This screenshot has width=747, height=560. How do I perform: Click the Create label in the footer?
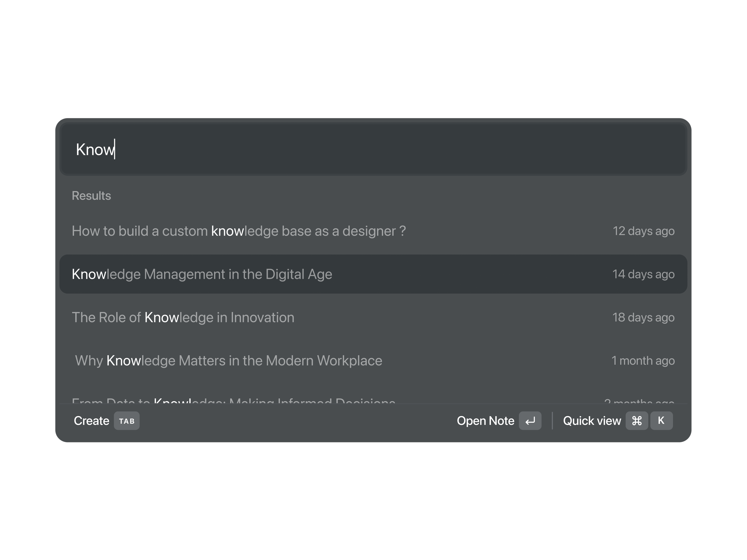pyautogui.click(x=92, y=421)
